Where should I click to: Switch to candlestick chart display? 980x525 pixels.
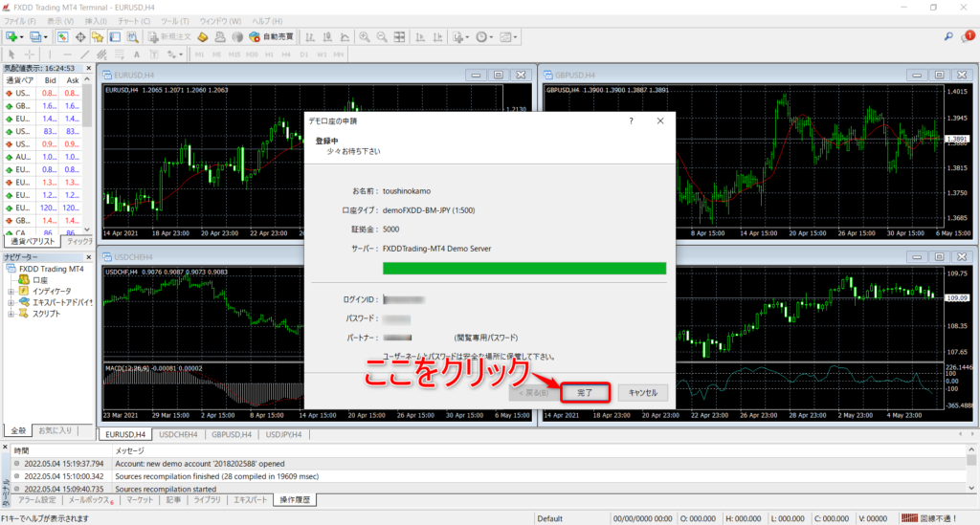click(327, 37)
